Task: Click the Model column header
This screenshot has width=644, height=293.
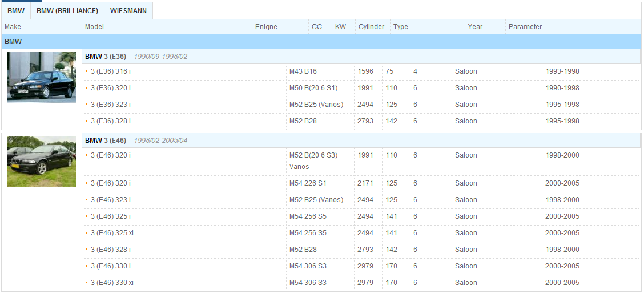Action: point(94,27)
